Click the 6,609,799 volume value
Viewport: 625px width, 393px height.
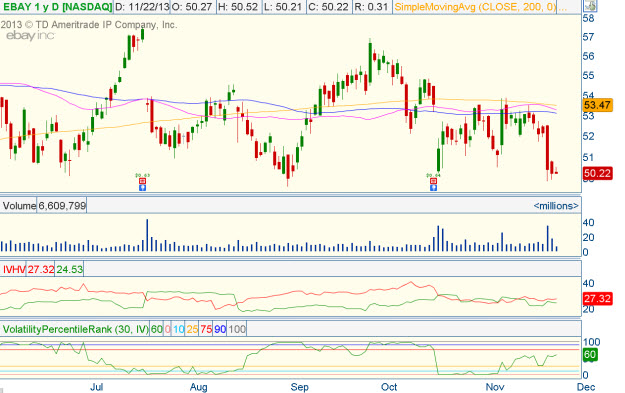click(62, 206)
